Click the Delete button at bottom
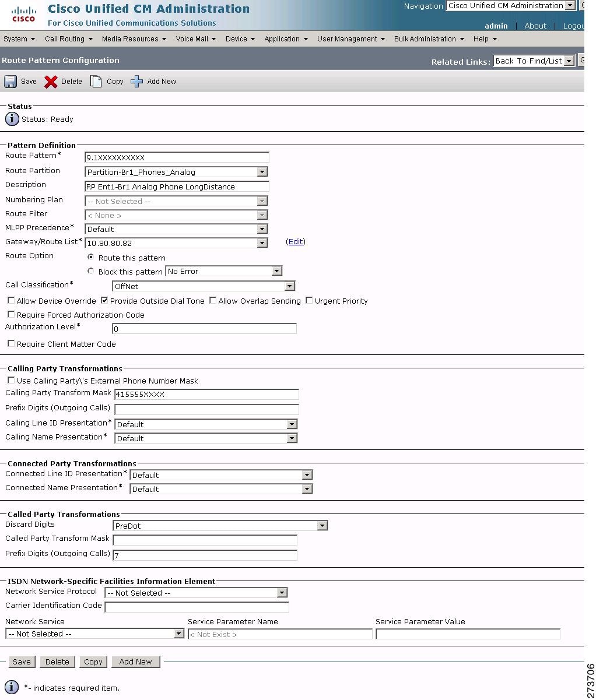The height and width of the screenshot is (700, 596). pos(57,662)
